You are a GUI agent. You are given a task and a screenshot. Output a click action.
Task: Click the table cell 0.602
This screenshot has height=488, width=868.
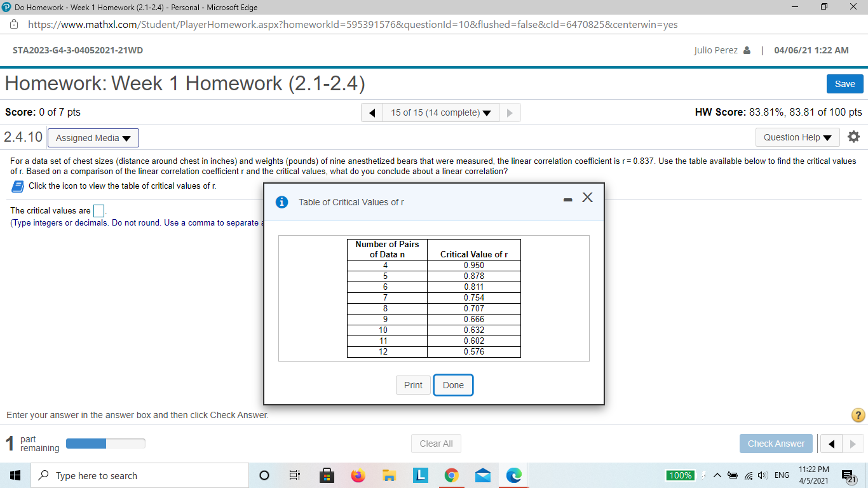click(474, 341)
